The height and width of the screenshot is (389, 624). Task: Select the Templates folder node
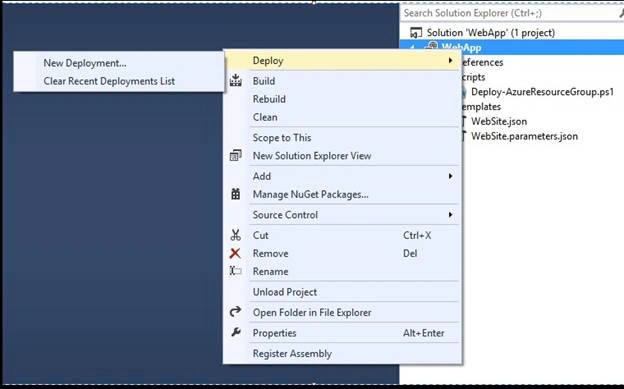[482, 107]
